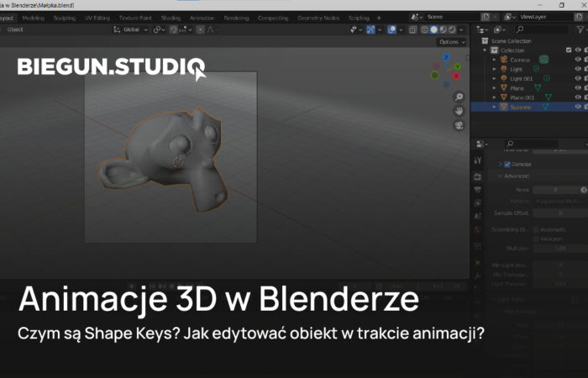This screenshot has width=588, height=378.
Task: Open the Global transform orientation dropdown
Action: pos(131,29)
